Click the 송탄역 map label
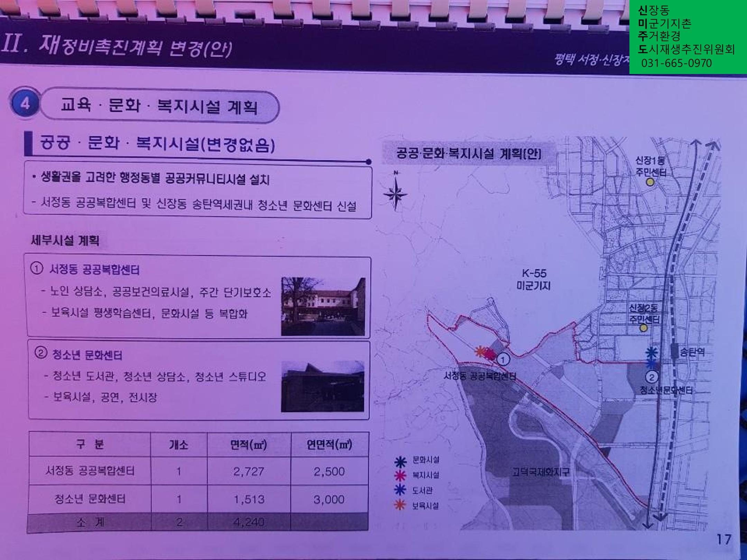The height and width of the screenshot is (560, 747). 692,352
